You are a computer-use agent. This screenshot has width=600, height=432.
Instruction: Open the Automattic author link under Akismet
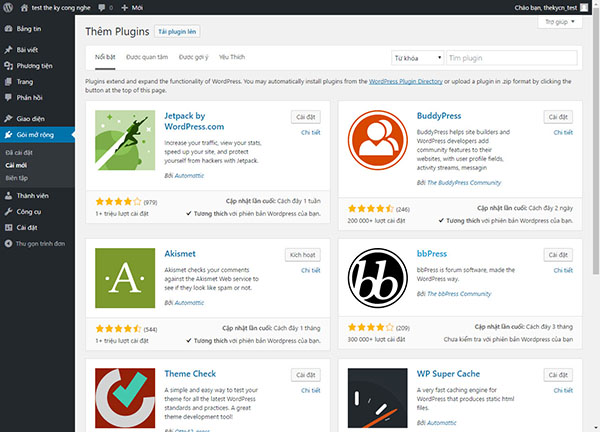click(189, 303)
